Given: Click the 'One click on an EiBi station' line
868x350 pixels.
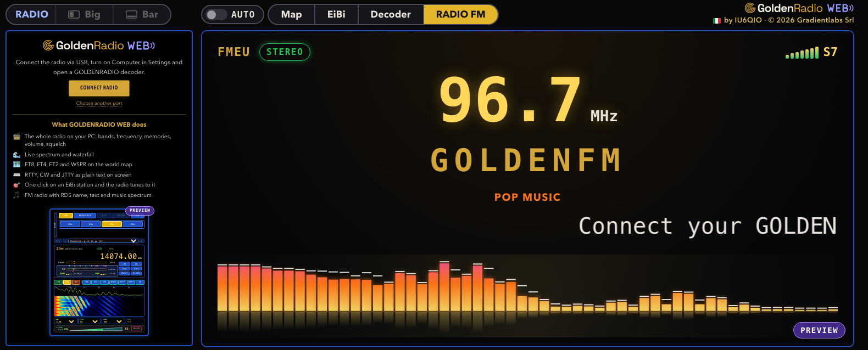Looking at the screenshot, I should (x=90, y=185).
